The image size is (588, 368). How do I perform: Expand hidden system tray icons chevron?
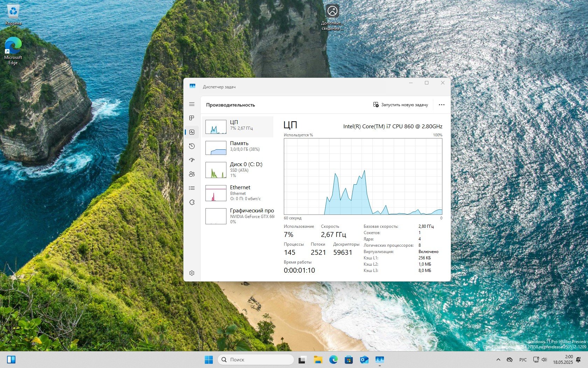pyautogui.click(x=498, y=360)
